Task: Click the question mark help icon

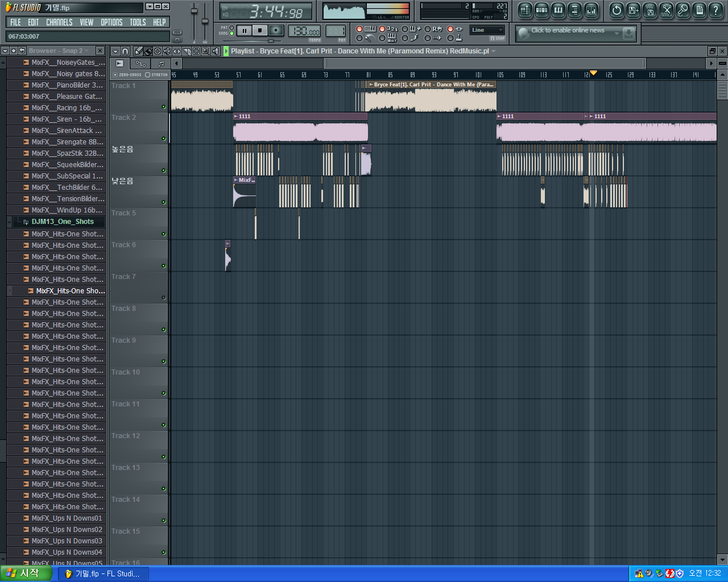Action: 715,10
